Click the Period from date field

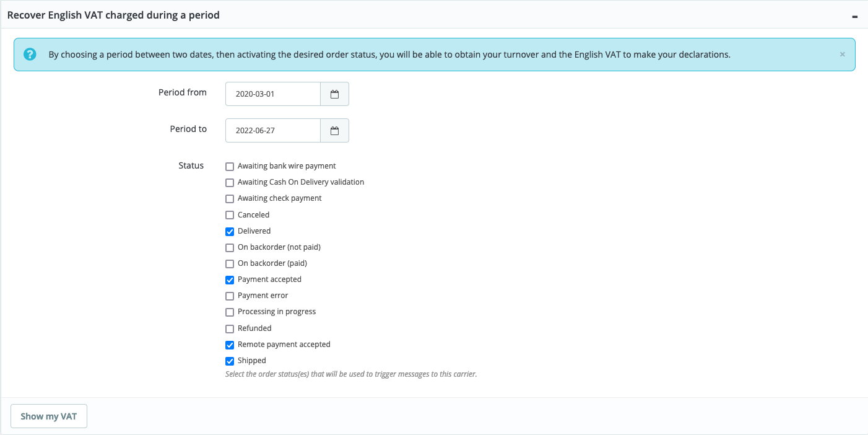coord(273,94)
